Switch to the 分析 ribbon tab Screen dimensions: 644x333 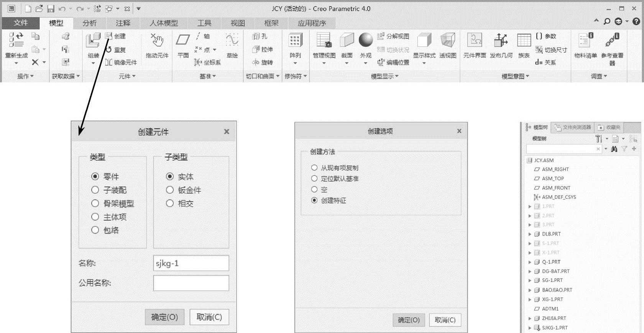[x=89, y=23]
